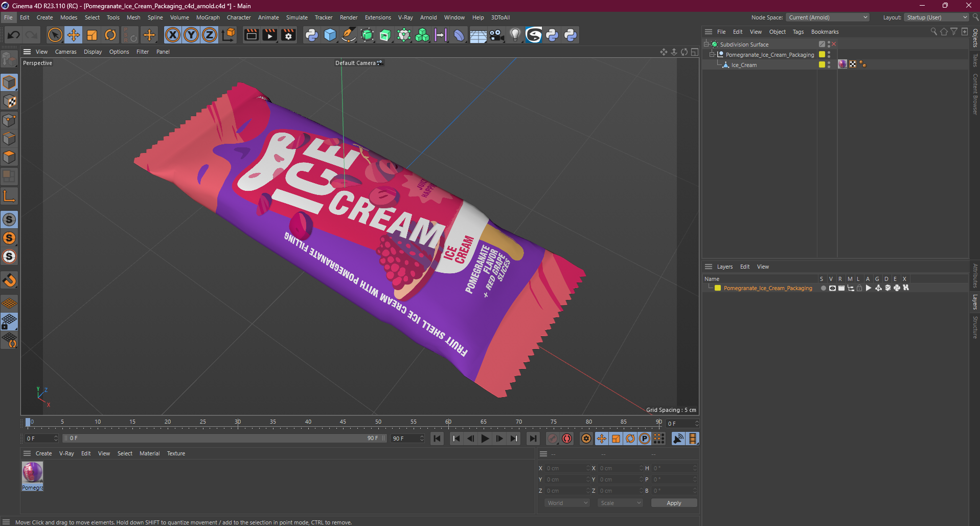Image resolution: width=980 pixels, height=526 pixels.
Task: Click the Floor grid icon
Action: click(478, 35)
